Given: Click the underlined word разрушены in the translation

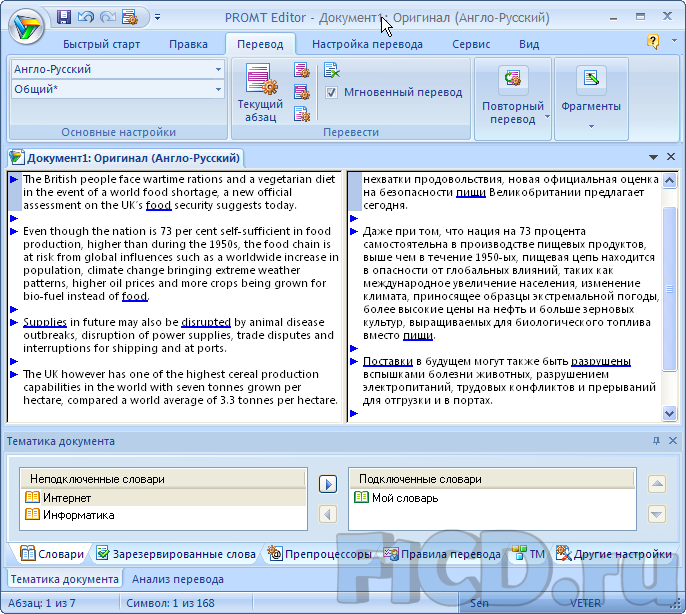Looking at the screenshot, I should click(x=601, y=361).
